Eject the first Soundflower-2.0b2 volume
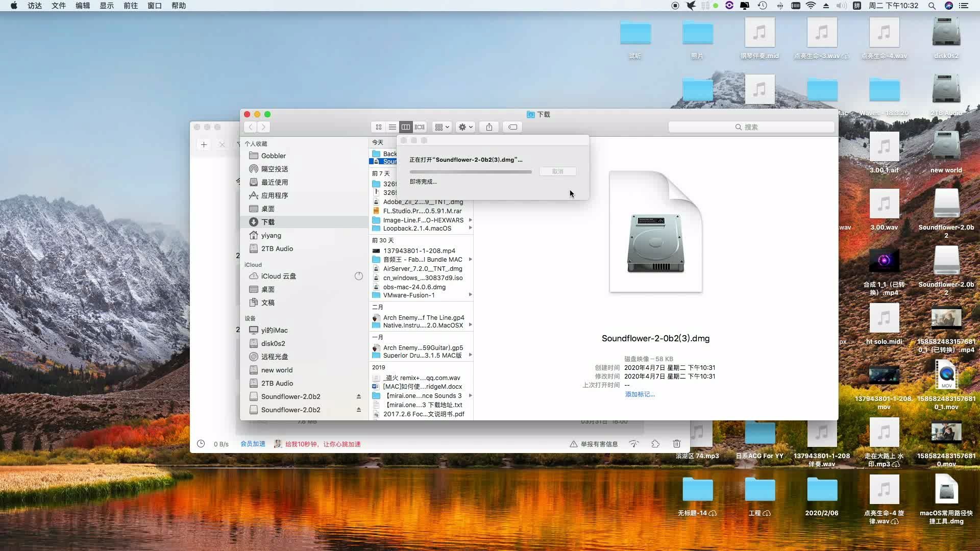Viewport: 980px width, 551px height. point(359,396)
